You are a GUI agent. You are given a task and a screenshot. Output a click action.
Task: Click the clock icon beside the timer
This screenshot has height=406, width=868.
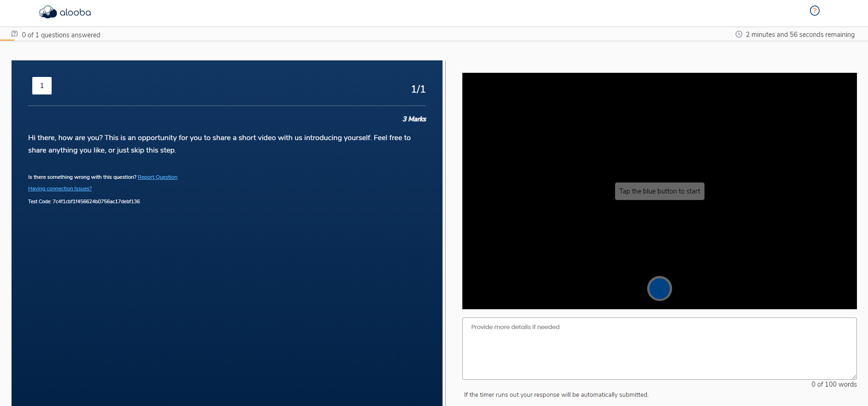tap(738, 34)
